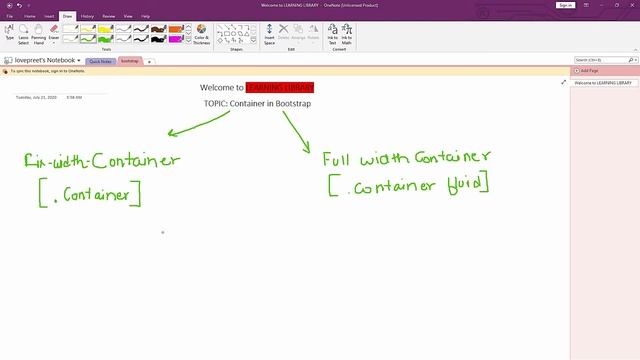The height and width of the screenshot is (360, 640).
Task: Undo the last action
Action: (19, 5)
